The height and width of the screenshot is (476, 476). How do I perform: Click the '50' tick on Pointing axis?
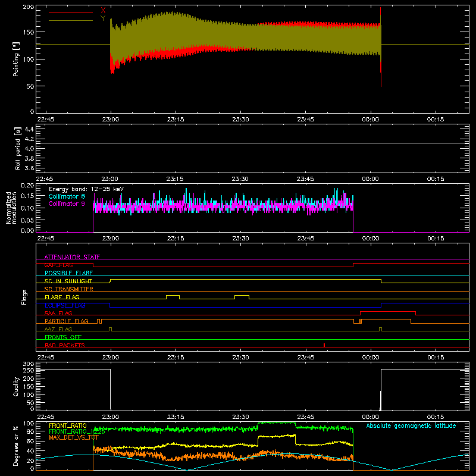(x=30, y=86)
